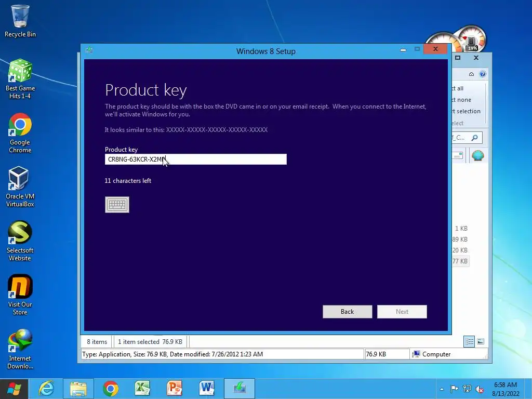
Task: Click Invert selection in Explorer ribbon
Action: (x=466, y=111)
